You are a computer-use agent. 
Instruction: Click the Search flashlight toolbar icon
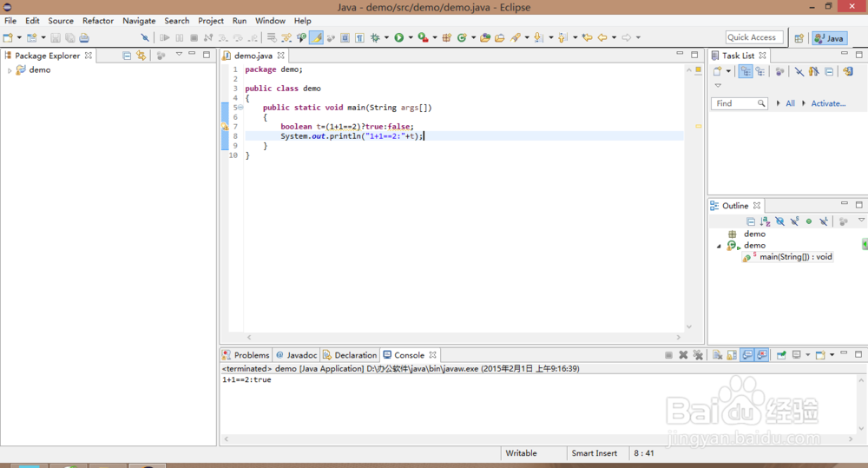coord(516,37)
